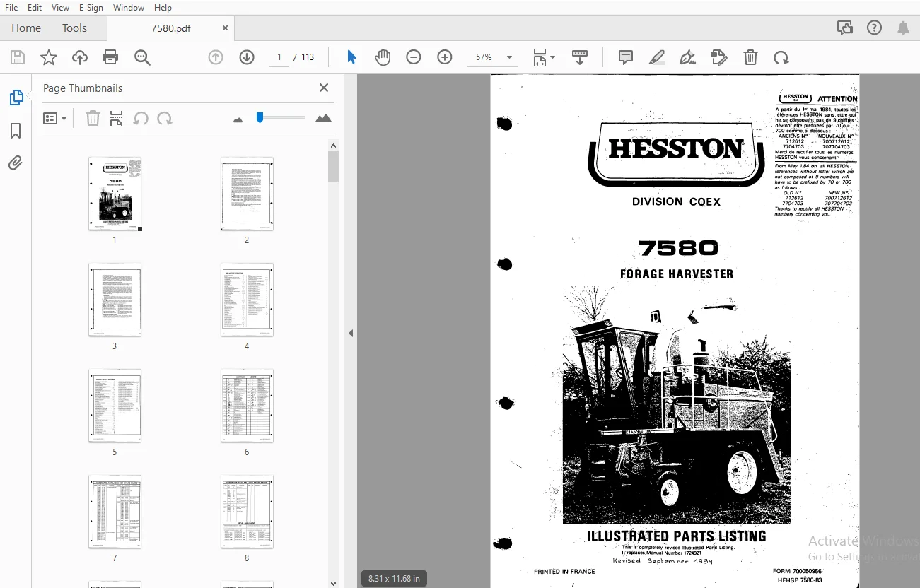The width and height of the screenshot is (920, 588).
Task: Upload file to cloud icon
Action: 80,57
